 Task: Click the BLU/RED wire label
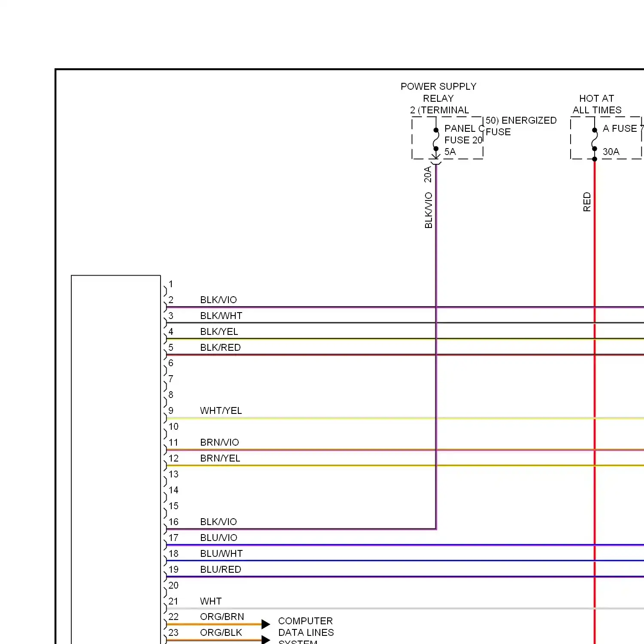pyautogui.click(x=221, y=569)
